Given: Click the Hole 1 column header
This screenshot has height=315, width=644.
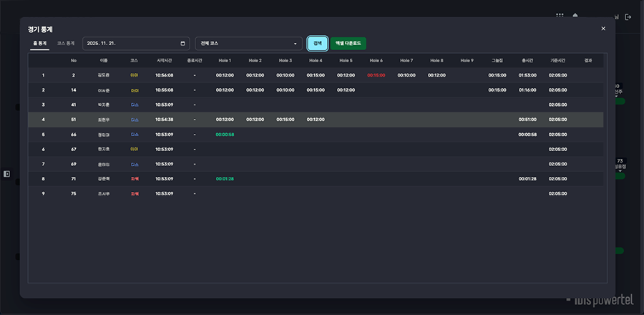Looking at the screenshot, I should 225,60.
